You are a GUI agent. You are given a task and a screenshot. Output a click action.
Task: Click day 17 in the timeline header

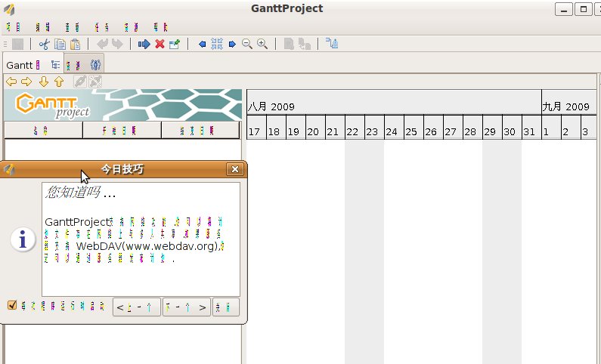pos(256,128)
